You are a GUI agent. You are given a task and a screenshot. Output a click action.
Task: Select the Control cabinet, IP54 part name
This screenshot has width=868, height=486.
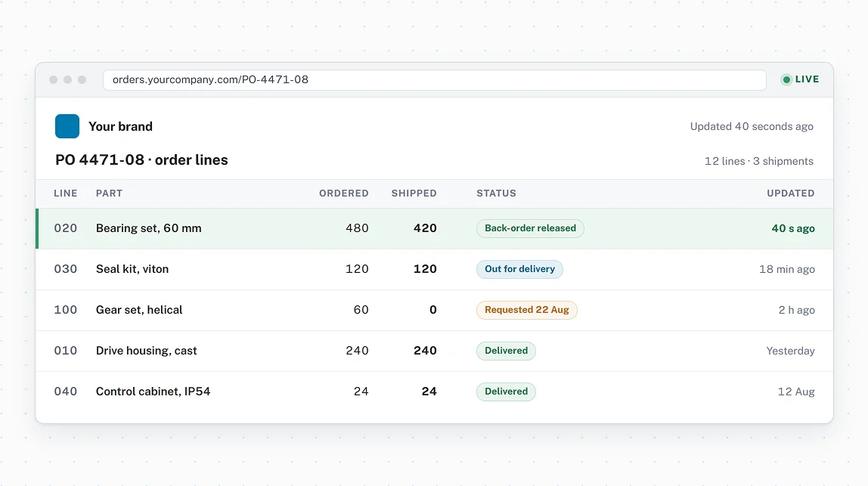[x=153, y=392]
